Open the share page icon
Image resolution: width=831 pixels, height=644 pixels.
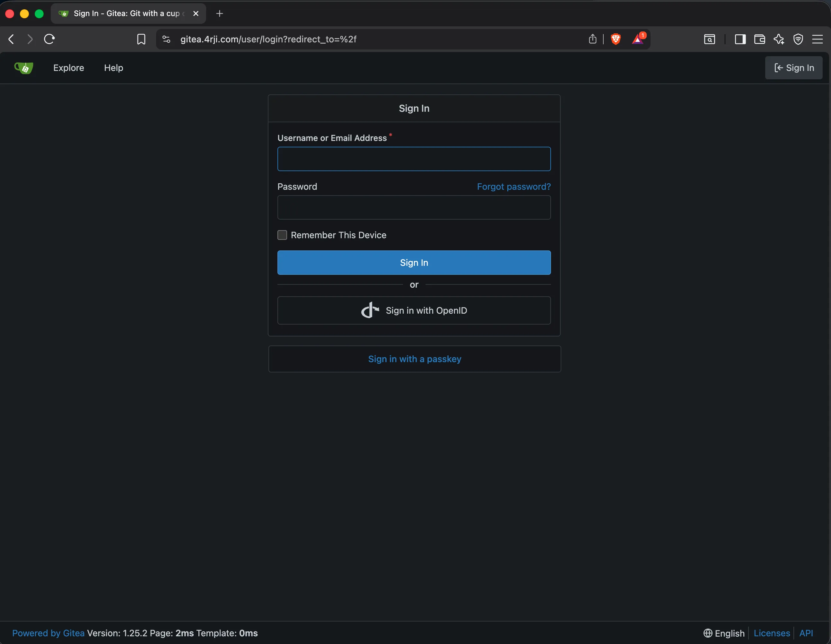point(592,39)
